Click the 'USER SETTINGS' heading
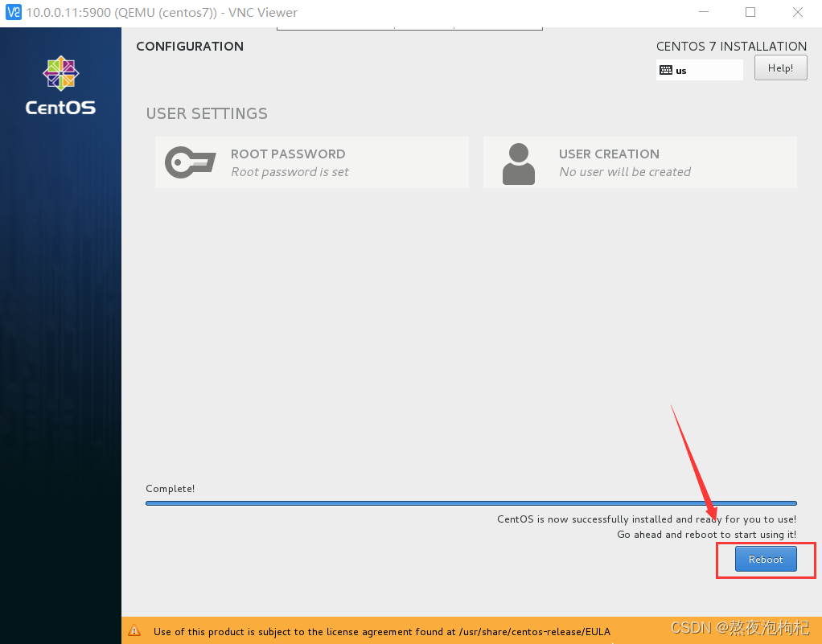 207,113
